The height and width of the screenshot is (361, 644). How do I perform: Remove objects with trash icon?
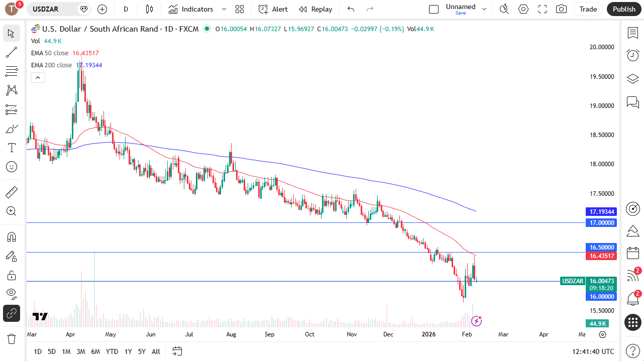point(11,339)
